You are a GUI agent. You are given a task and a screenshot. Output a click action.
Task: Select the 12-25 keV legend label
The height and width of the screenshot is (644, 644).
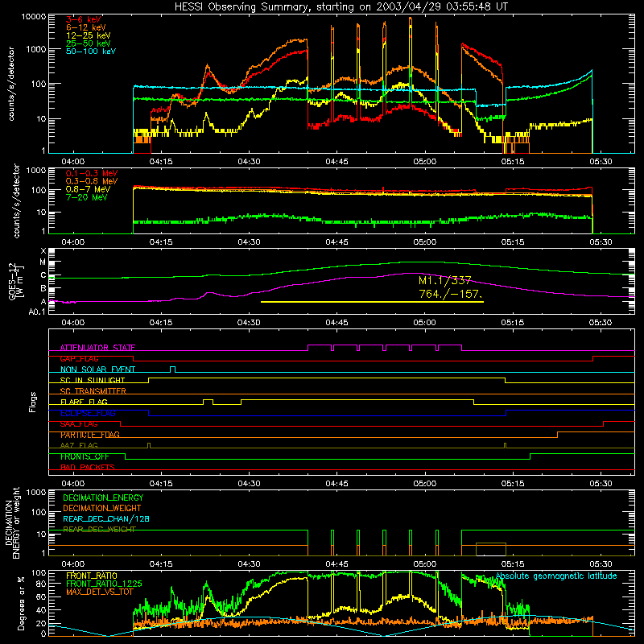[89, 35]
